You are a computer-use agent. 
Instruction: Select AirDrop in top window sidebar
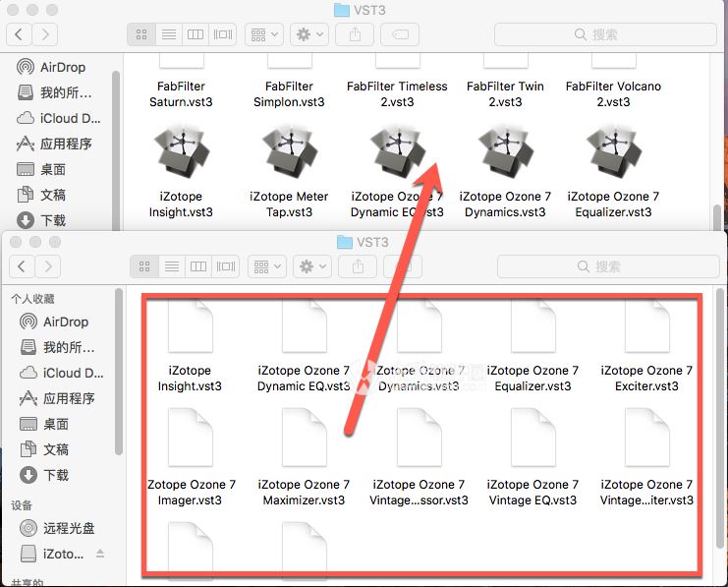pyautogui.click(x=58, y=67)
